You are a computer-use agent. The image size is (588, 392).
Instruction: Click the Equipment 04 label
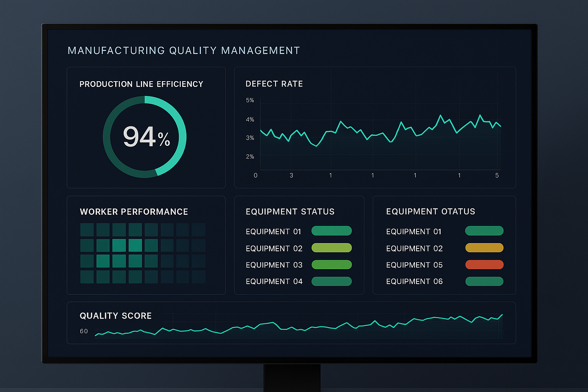[x=274, y=281]
